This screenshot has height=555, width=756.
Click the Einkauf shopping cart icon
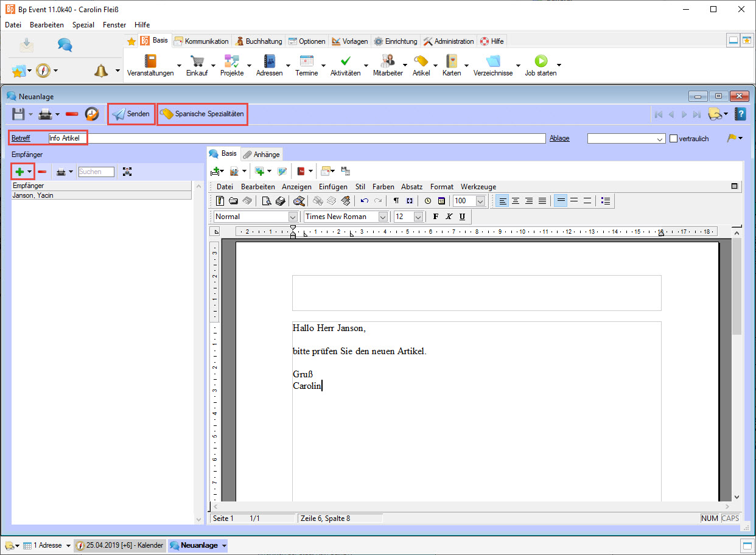[197, 61]
